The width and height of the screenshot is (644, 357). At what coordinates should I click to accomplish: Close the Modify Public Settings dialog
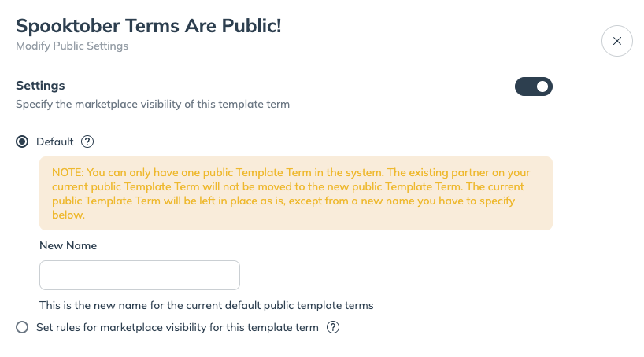[x=616, y=41]
